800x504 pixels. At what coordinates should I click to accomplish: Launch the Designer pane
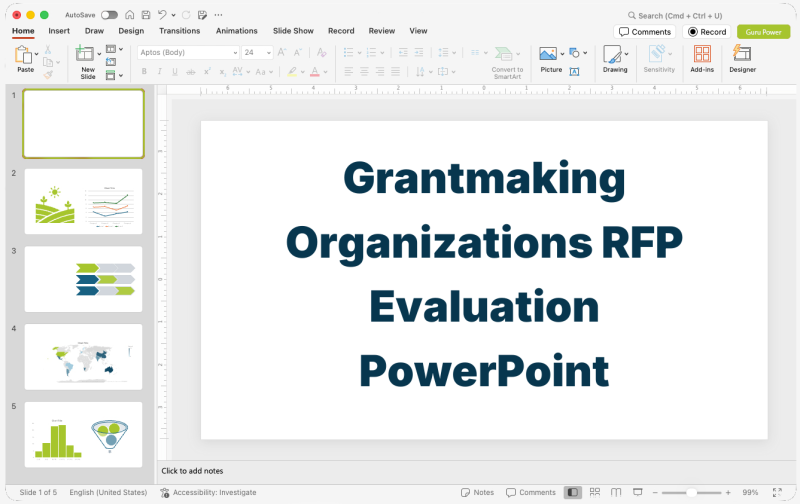click(742, 54)
